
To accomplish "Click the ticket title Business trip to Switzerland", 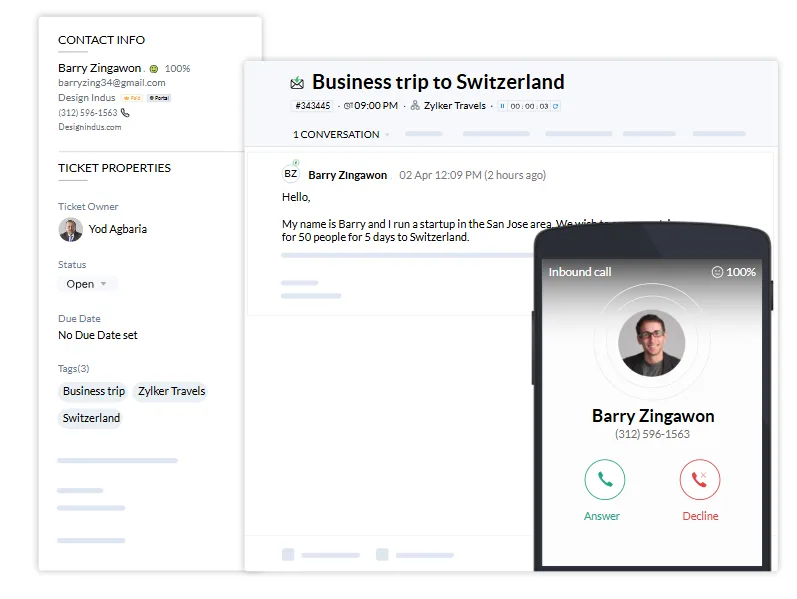I will pos(438,82).
